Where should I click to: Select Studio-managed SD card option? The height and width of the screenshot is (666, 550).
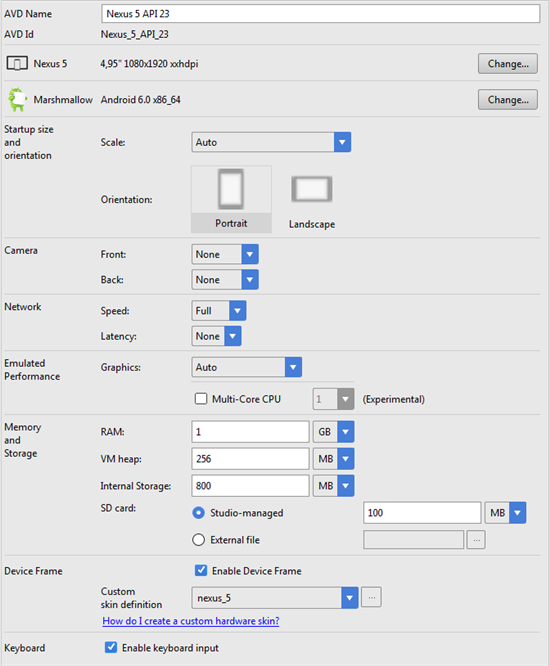[198, 513]
